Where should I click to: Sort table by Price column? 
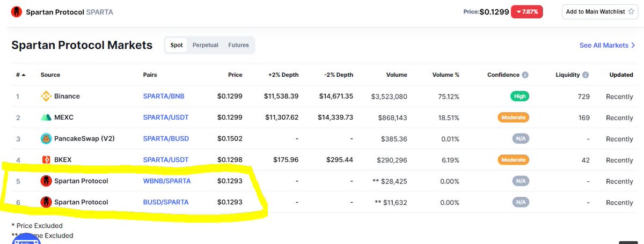[235, 75]
